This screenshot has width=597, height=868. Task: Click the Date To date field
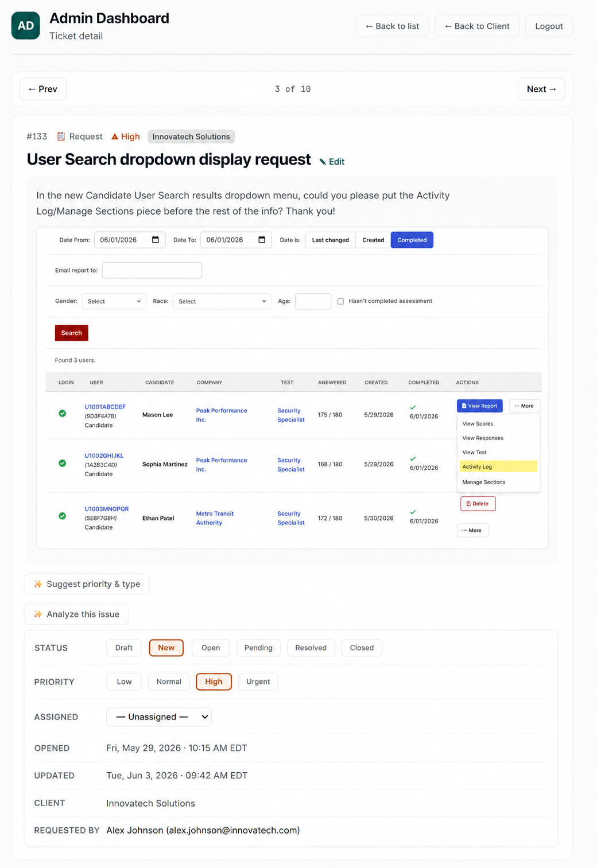pyautogui.click(x=236, y=240)
